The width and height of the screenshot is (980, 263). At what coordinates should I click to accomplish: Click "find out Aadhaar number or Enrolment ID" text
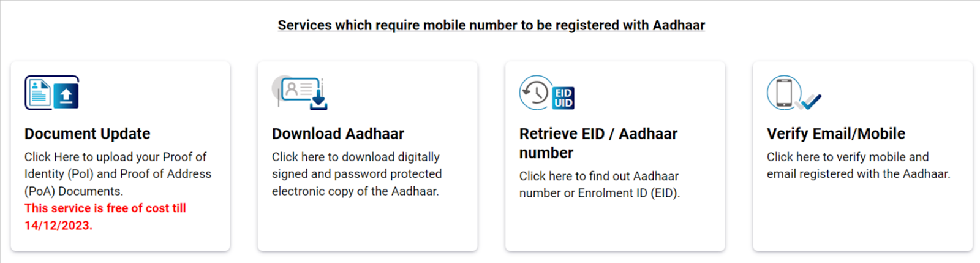(x=599, y=185)
